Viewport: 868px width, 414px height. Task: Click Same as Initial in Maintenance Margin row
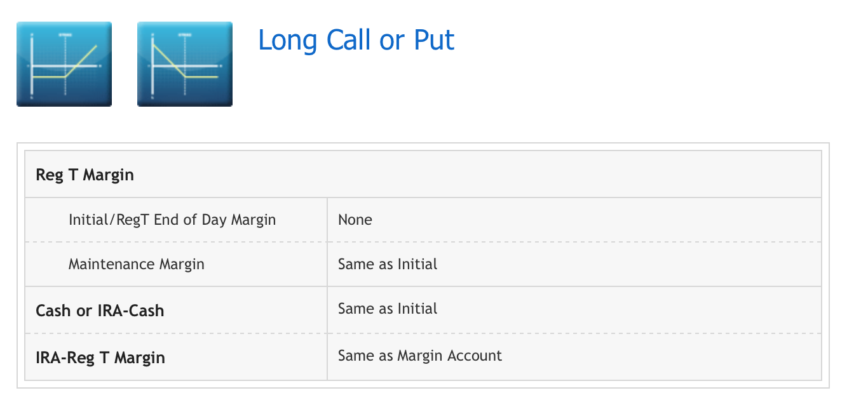[388, 264]
